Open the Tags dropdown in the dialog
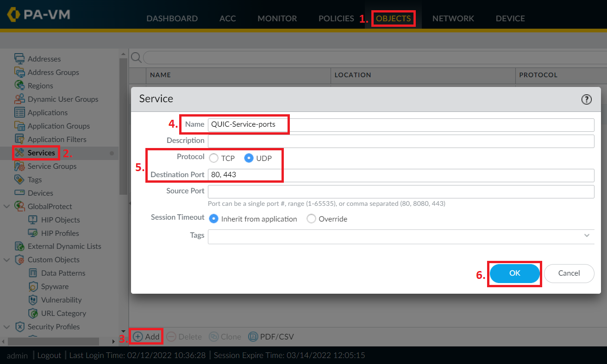Screen dimensions: 607x364 point(587,235)
